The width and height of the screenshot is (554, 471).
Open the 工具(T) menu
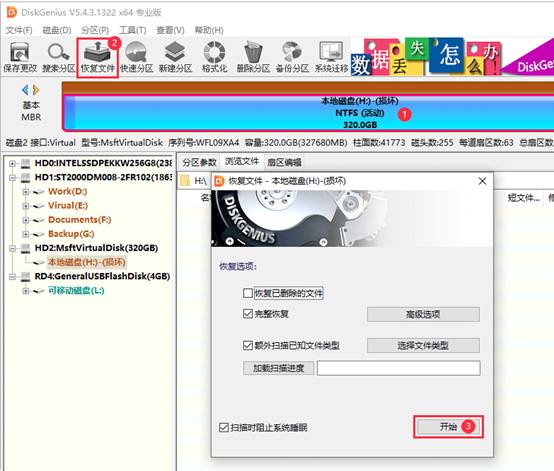132,30
